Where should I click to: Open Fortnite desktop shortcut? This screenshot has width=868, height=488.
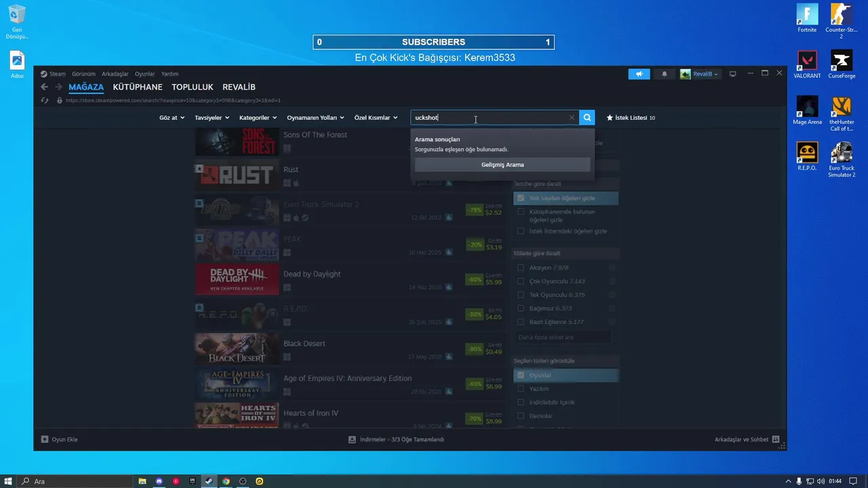click(x=807, y=18)
